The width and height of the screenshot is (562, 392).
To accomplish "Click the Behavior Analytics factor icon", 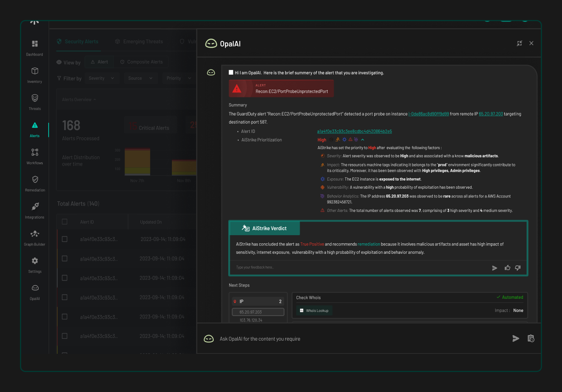I will (323, 196).
